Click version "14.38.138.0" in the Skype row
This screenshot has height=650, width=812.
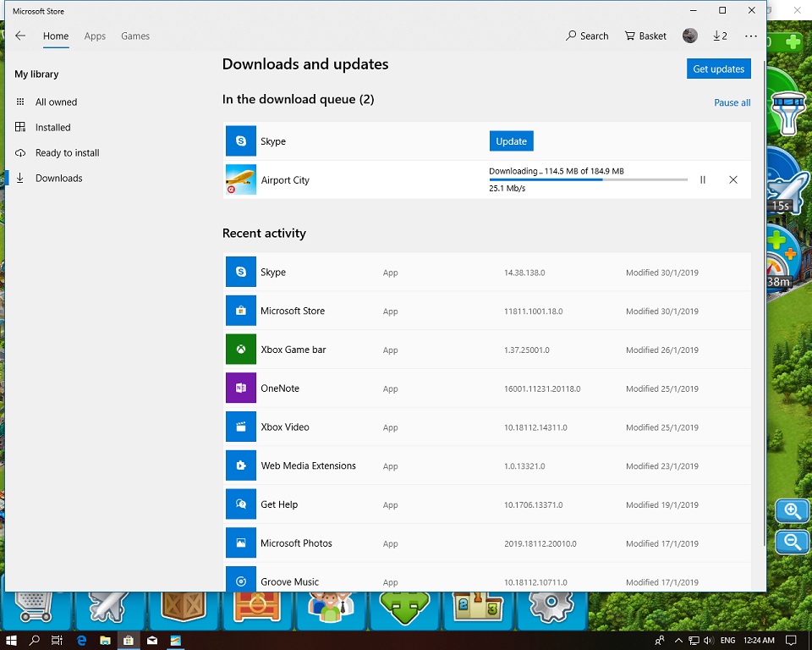(524, 273)
